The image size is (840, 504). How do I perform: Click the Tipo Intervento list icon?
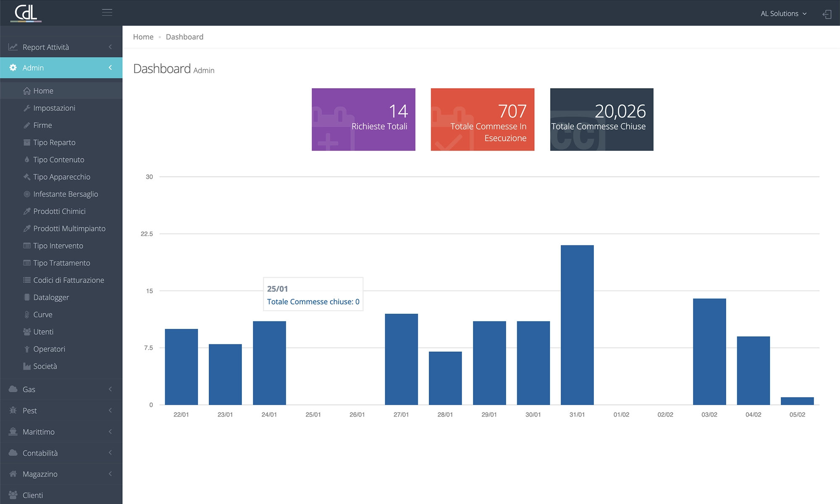27,246
